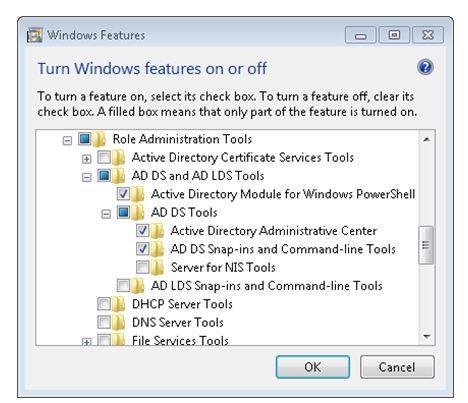This screenshot has width=468, height=403.
Task: Uncheck Active Directory Module for Windows PowerShell
Action: pyautogui.click(x=123, y=193)
